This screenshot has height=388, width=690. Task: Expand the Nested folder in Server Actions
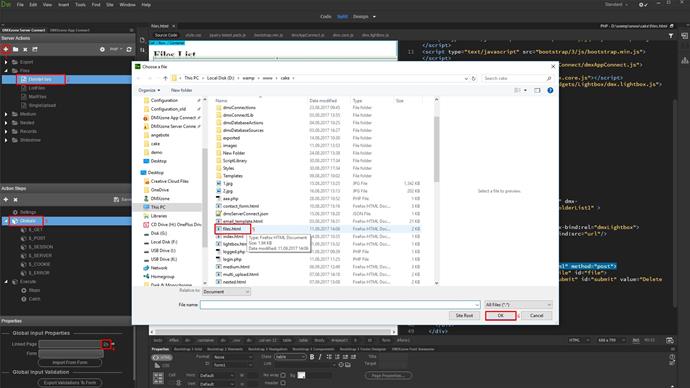(6, 123)
